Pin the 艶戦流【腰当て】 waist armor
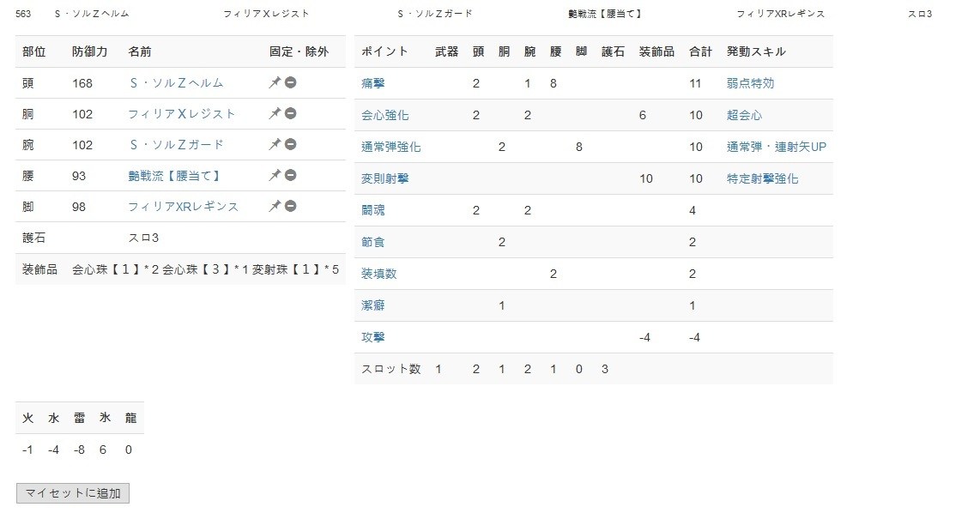 coord(275,176)
